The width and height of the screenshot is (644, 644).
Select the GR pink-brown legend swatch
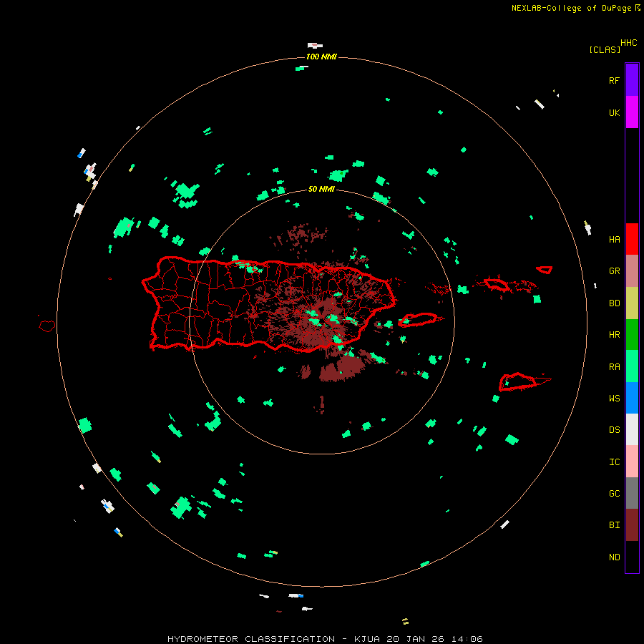coord(632,271)
